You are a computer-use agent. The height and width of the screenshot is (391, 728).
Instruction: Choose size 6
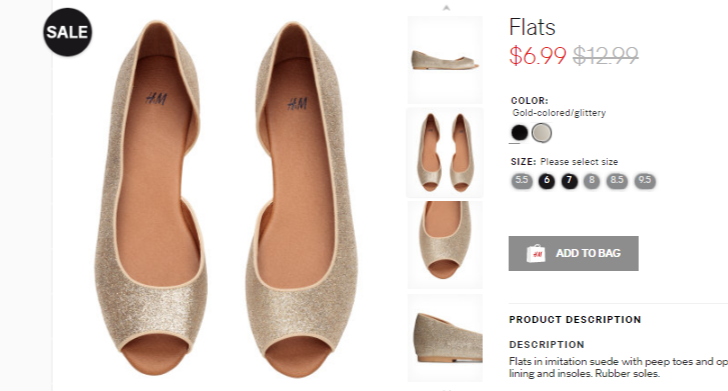(x=546, y=181)
